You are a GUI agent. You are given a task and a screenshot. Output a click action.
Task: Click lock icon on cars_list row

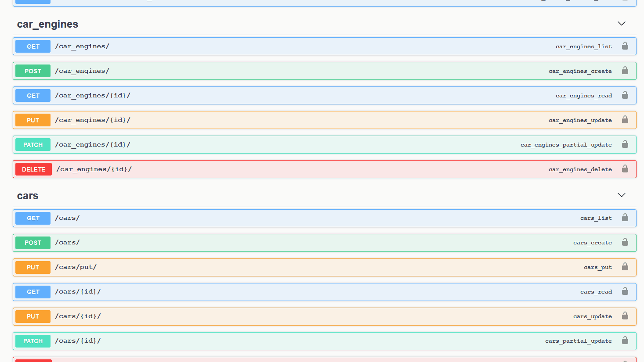pos(625,218)
